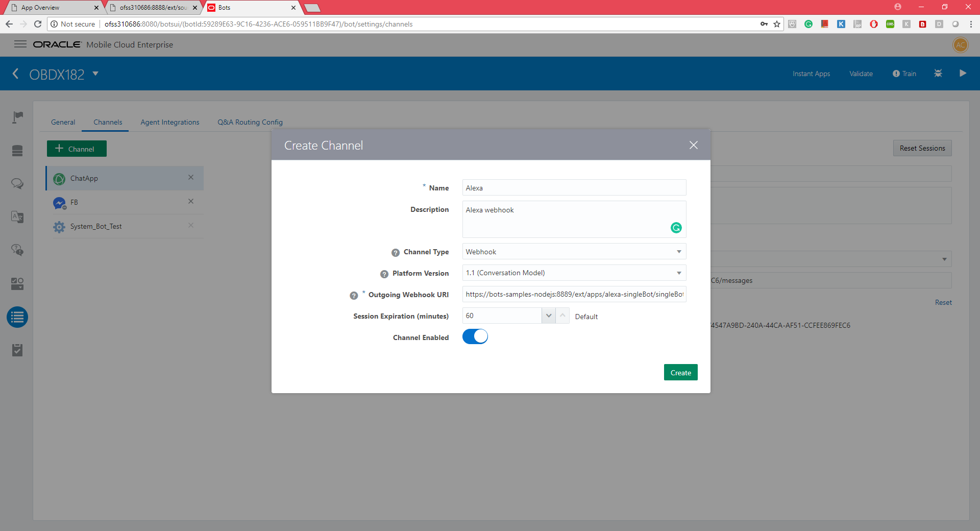Show help for Channel Type
Image resolution: width=980 pixels, height=531 pixels.
tap(396, 253)
